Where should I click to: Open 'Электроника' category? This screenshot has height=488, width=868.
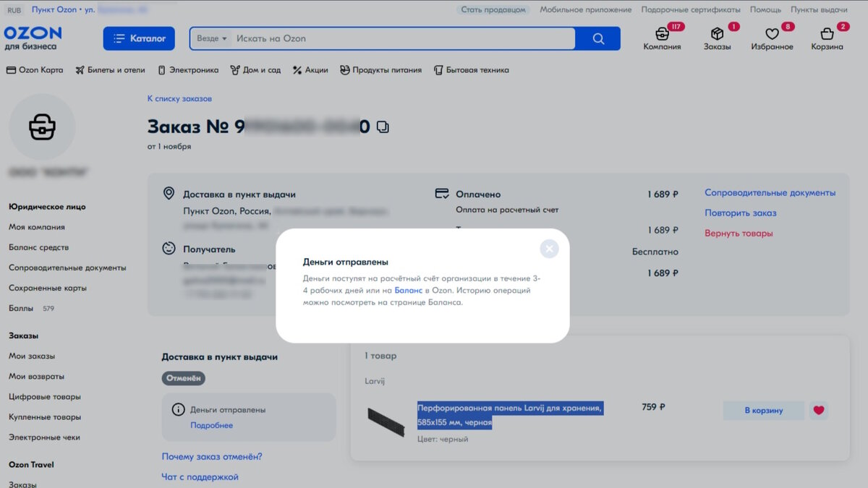pyautogui.click(x=188, y=70)
